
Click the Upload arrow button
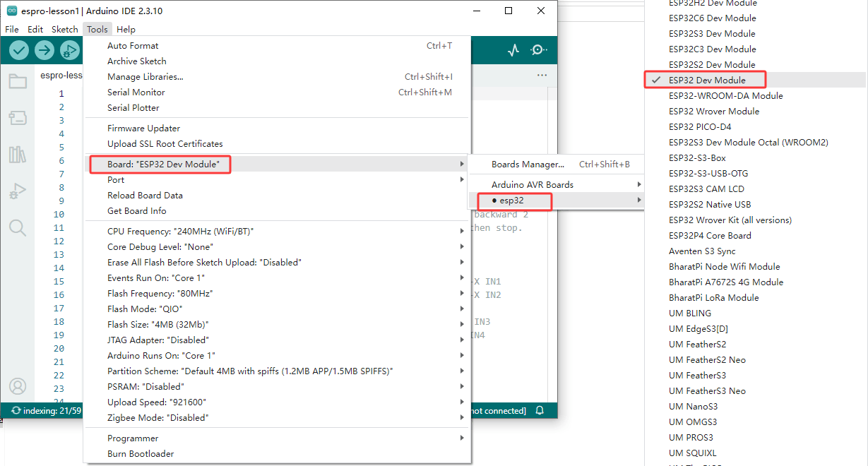tap(44, 50)
